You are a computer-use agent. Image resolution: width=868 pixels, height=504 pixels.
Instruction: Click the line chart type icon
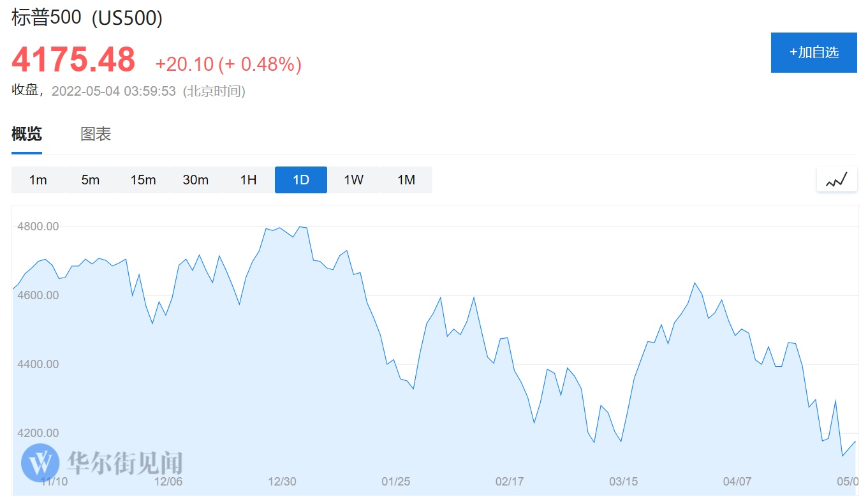pos(836,180)
